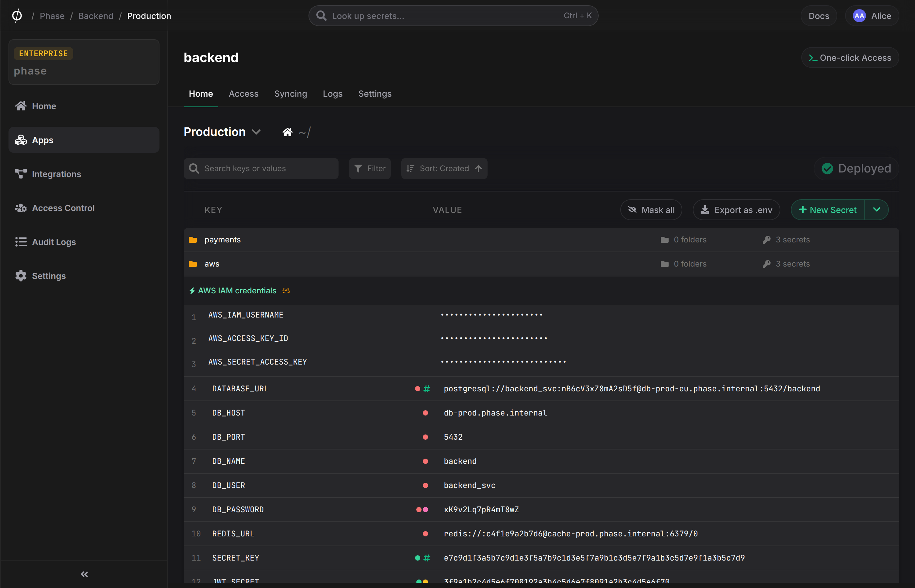The width and height of the screenshot is (915, 588).
Task: Switch to the Syncing tab
Action: [291, 93]
